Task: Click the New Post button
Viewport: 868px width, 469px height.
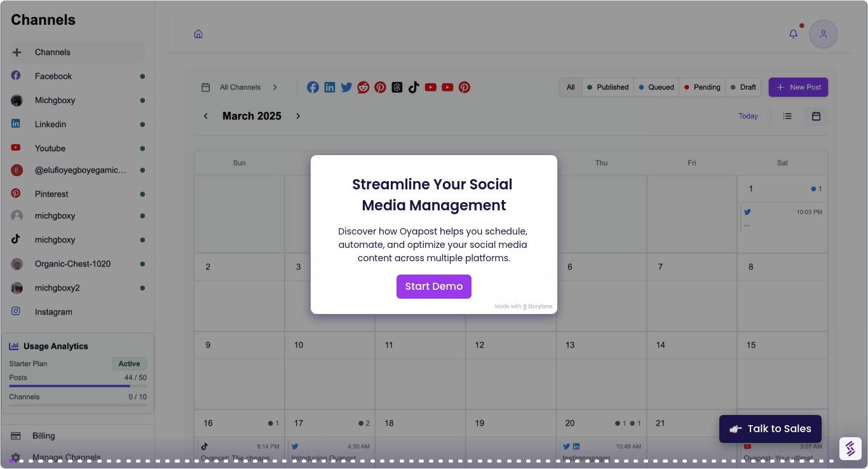Action: [798, 87]
